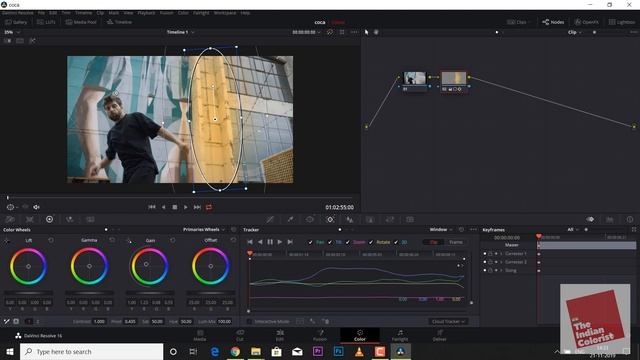
Task: Open the Workspace menu
Action: (x=225, y=13)
